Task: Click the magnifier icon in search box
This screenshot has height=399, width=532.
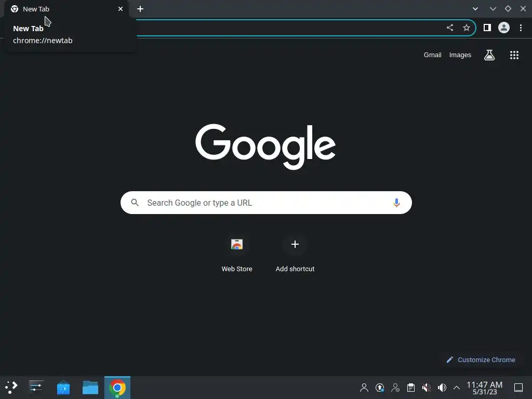Action: (x=135, y=203)
